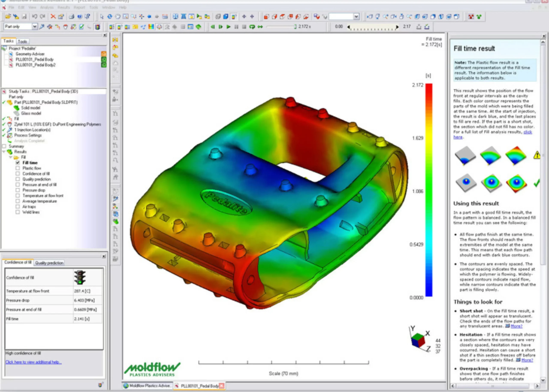Check the Pressure drop result

[18, 190]
